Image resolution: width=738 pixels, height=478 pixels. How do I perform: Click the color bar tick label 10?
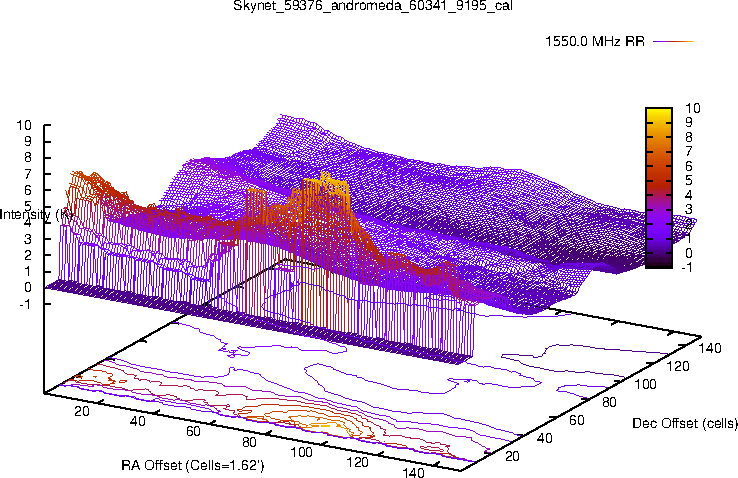692,108
